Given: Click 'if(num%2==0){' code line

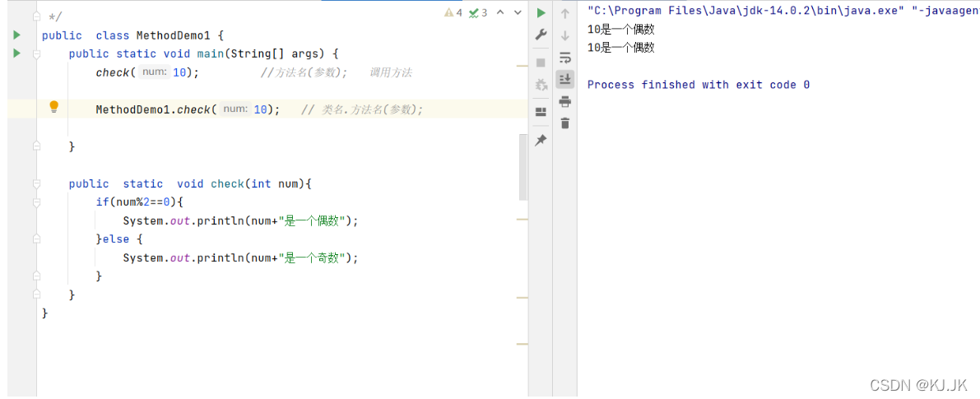Looking at the screenshot, I should coord(141,202).
